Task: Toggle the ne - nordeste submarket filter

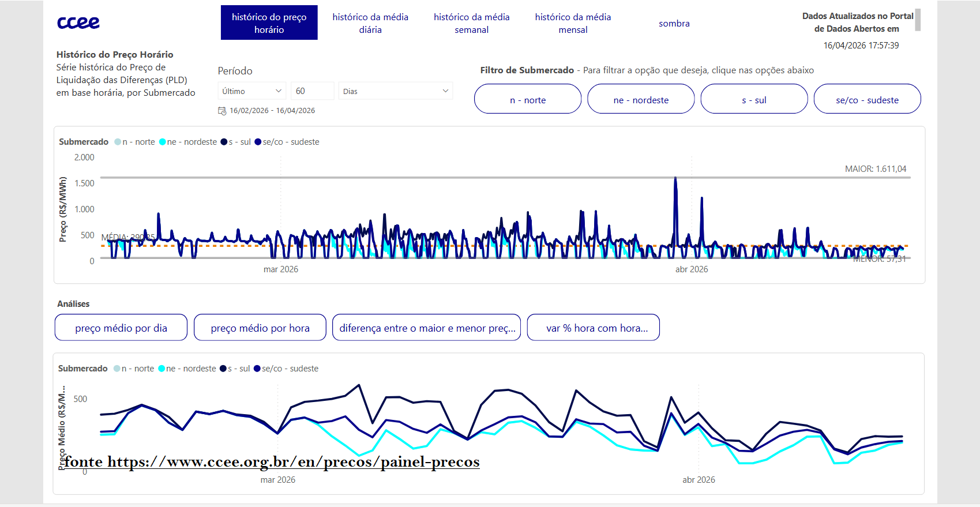Action: click(640, 99)
